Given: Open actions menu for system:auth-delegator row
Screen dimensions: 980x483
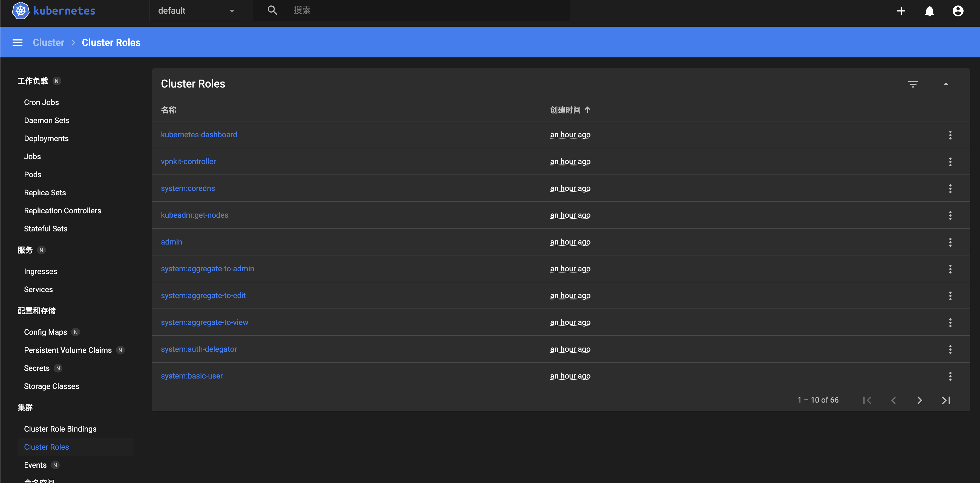Looking at the screenshot, I should (x=950, y=349).
